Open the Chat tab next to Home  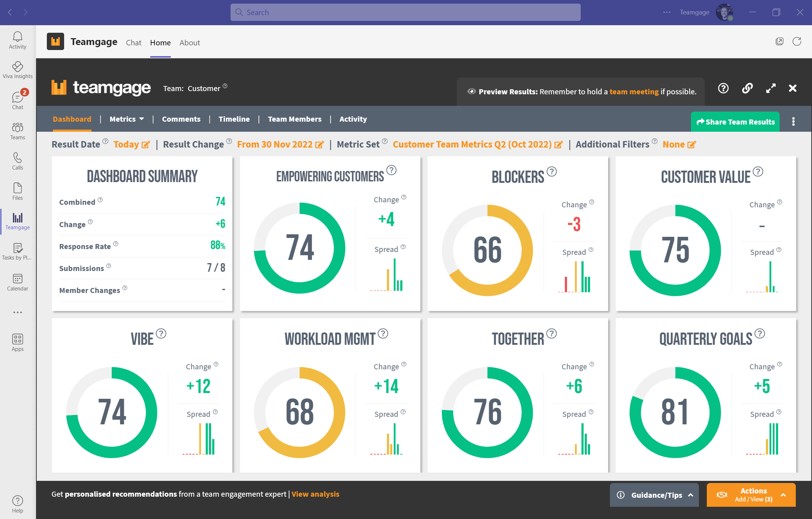134,42
